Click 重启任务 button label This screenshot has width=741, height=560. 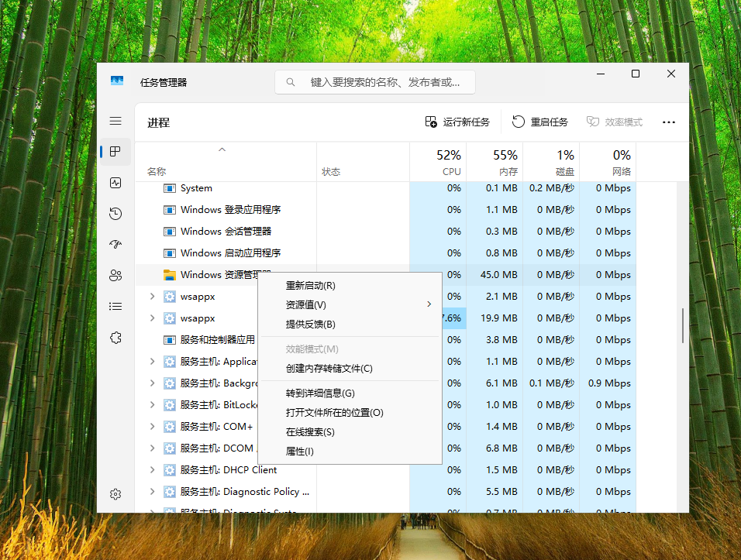click(x=549, y=122)
